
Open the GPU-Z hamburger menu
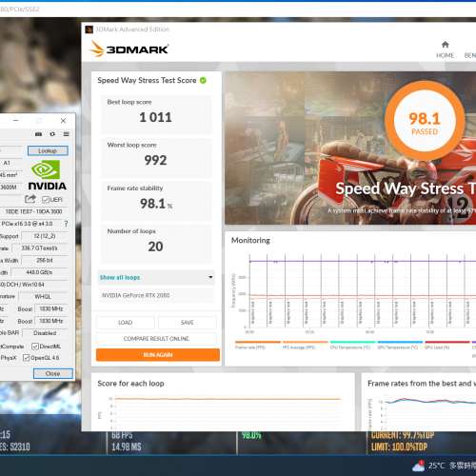[x=66, y=134]
